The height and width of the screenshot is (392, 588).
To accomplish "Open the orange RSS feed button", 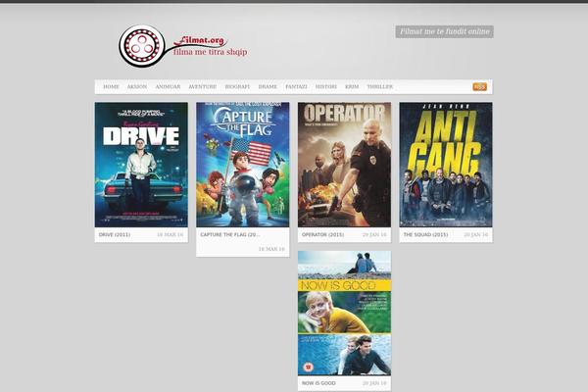I will [479, 86].
